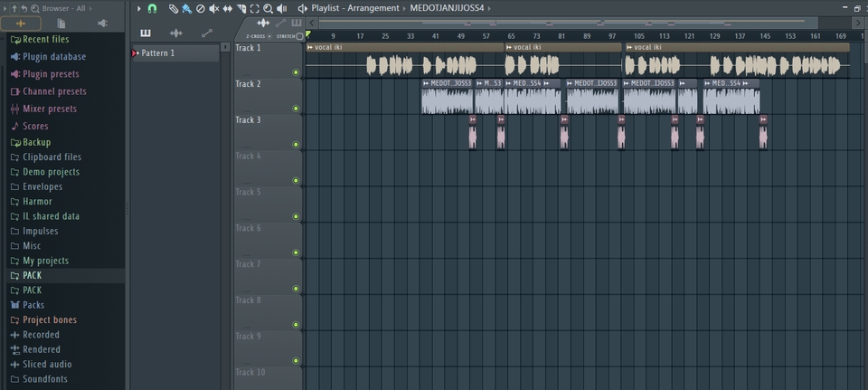Show automation clips in picker panel
Image resolution: width=868 pixels, height=390 pixels.
[207, 33]
